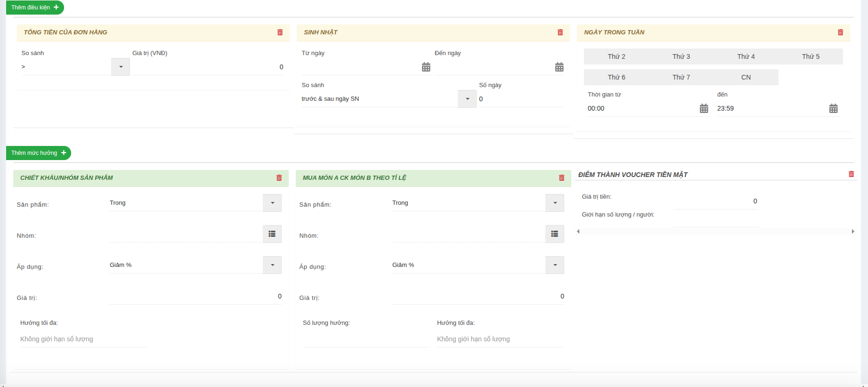Open the So sánh operator dropdown for order total
This screenshot has width=868, height=387.
[121, 67]
